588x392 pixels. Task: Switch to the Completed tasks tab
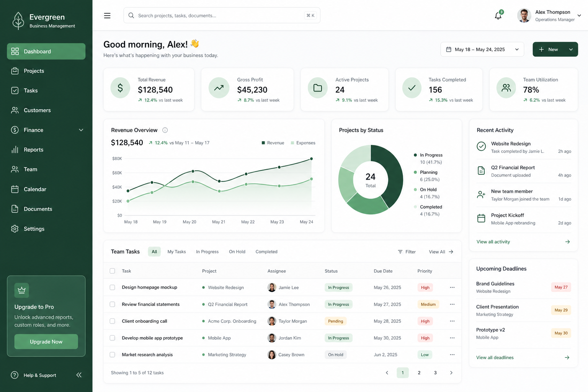266,252
